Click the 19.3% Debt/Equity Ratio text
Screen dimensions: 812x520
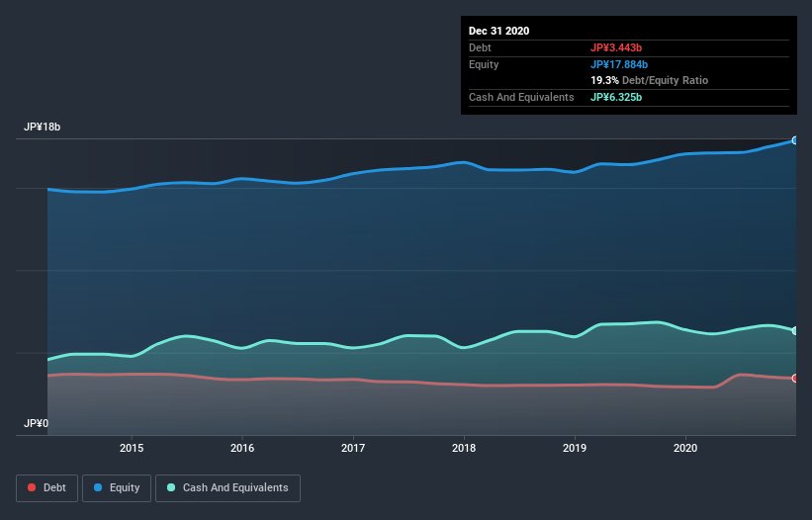pyautogui.click(x=650, y=80)
